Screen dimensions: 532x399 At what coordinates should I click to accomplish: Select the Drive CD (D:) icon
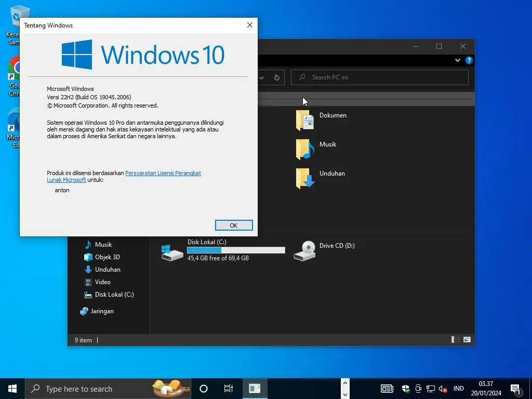click(304, 250)
